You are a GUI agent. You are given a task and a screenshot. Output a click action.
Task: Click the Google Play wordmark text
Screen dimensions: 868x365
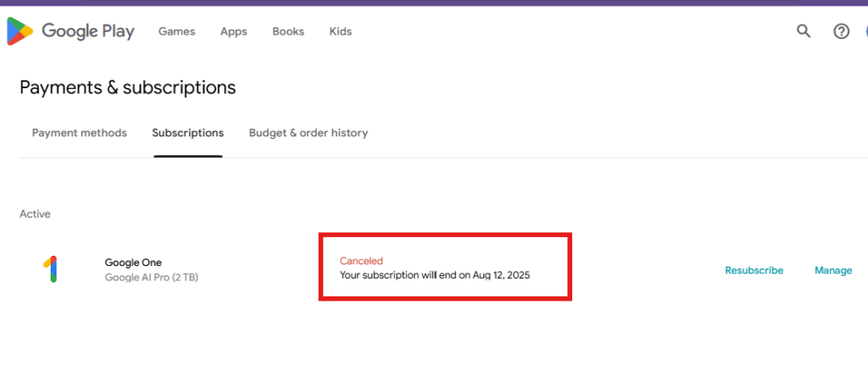point(88,31)
